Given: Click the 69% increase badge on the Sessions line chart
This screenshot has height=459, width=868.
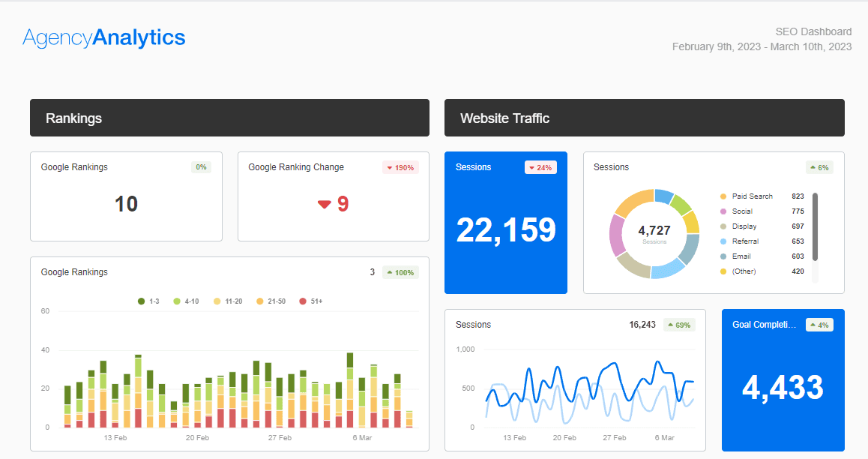Looking at the screenshot, I should pyautogui.click(x=678, y=325).
